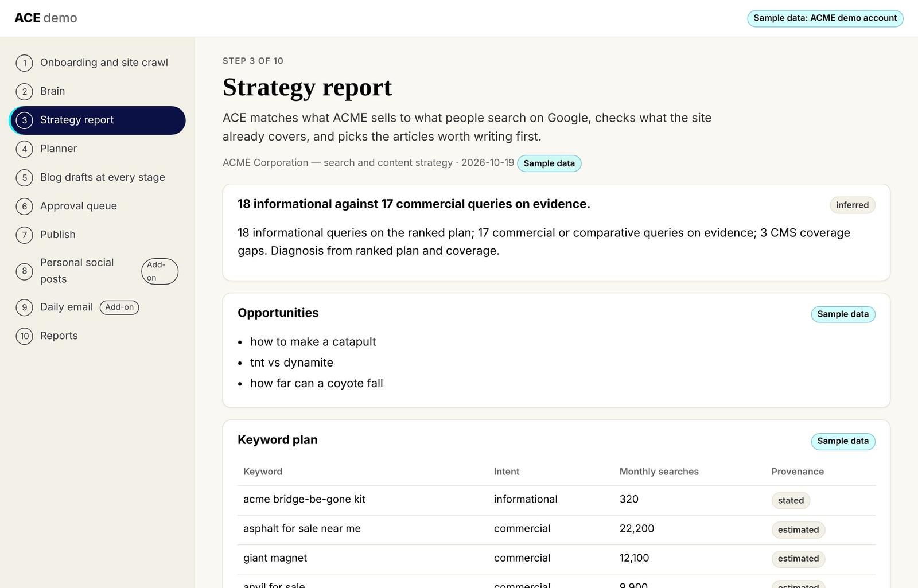Click 'asphalt for sale near me' keyword

coord(302,529)
